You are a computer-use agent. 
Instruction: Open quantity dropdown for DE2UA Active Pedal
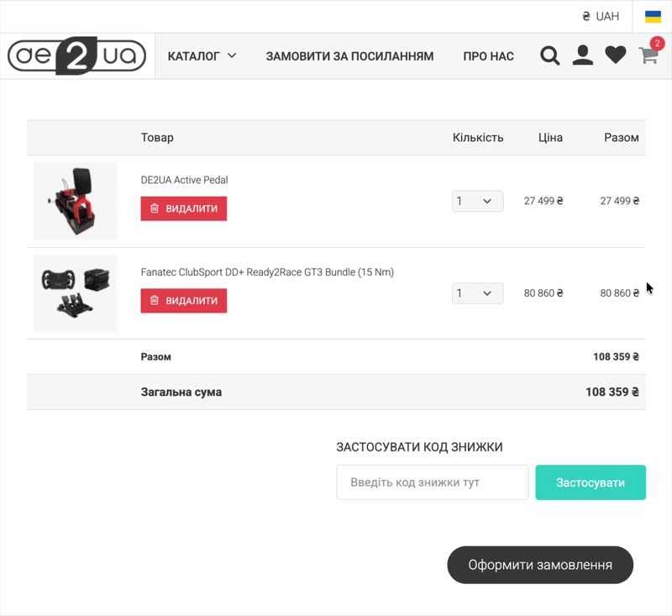tap(477, 202)
